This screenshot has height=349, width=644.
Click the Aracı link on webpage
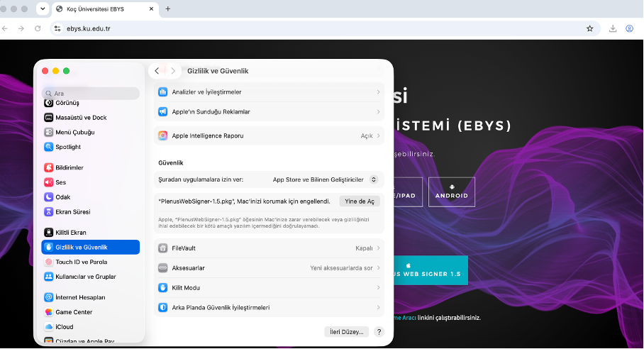(405, 318)
